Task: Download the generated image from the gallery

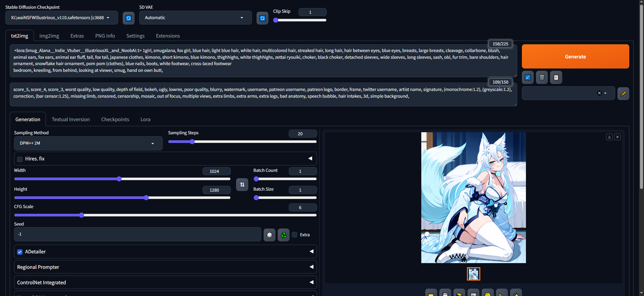Action: [x=609, y=137]
